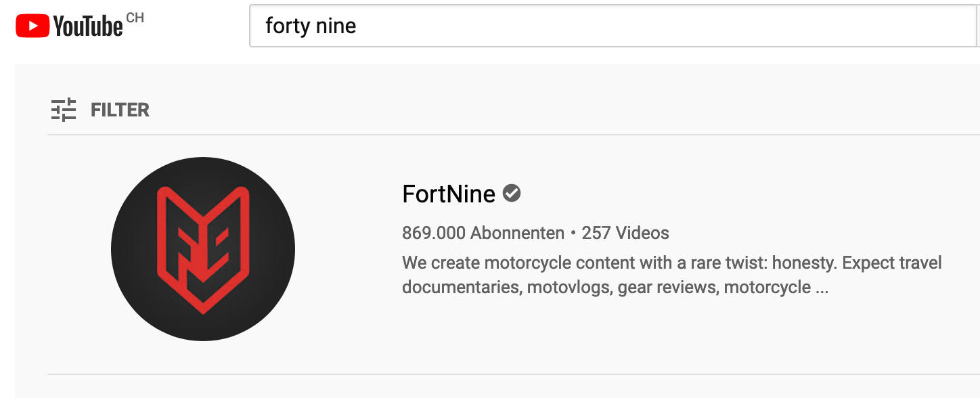Click the filter sliders icon
This screenshot has height=398, width=980.
click(x=64, y=110)
